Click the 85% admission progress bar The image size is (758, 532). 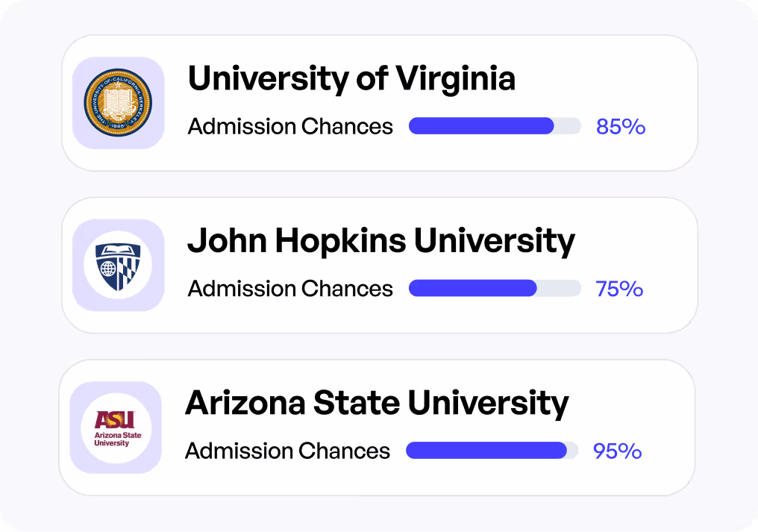pyautogui.click(x=495, y=126)
